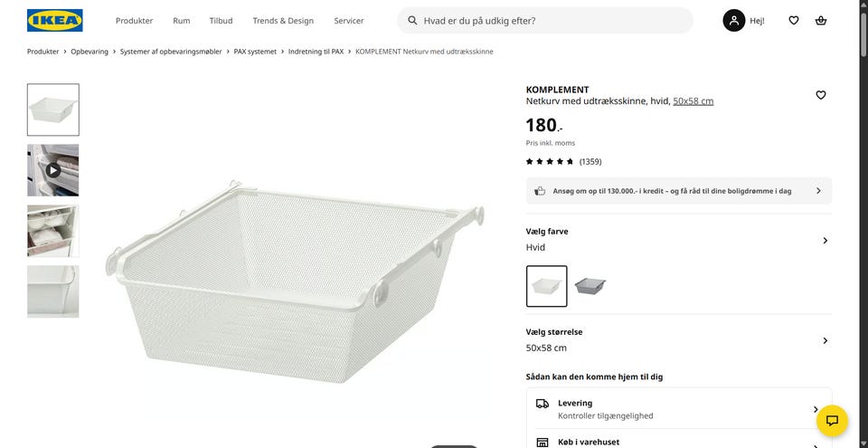Screen dimensions: 868x448
Task: Play the product video thumbnail
Action: pyautogui.click(x=53, y=170)
